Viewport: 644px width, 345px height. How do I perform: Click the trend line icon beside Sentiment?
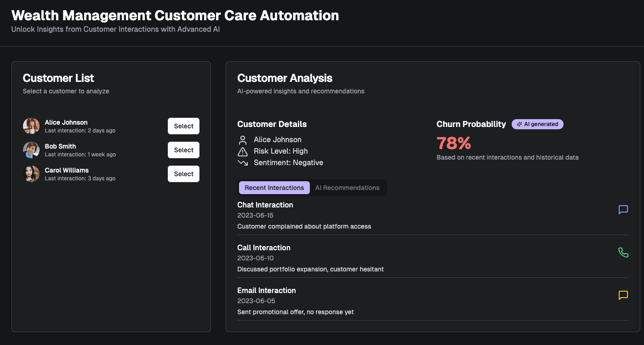(243, 162)
